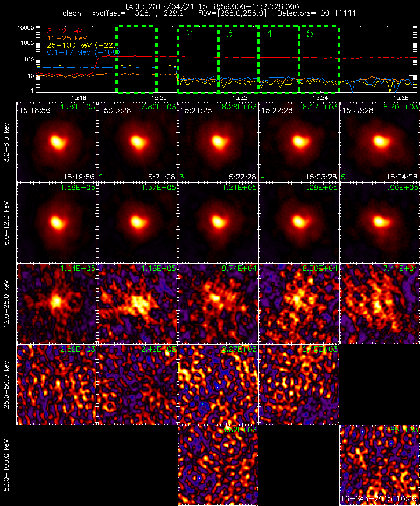Click the 12.0-25.0 keV row label
The image size is (420, 506).
pyautogui.click(x=6, y=304)
